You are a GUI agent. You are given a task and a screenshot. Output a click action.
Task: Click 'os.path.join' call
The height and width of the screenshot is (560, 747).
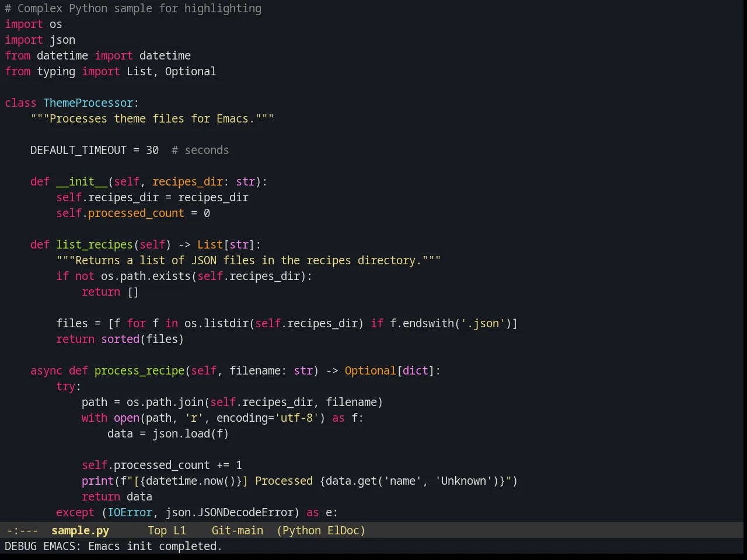(165, 402)
